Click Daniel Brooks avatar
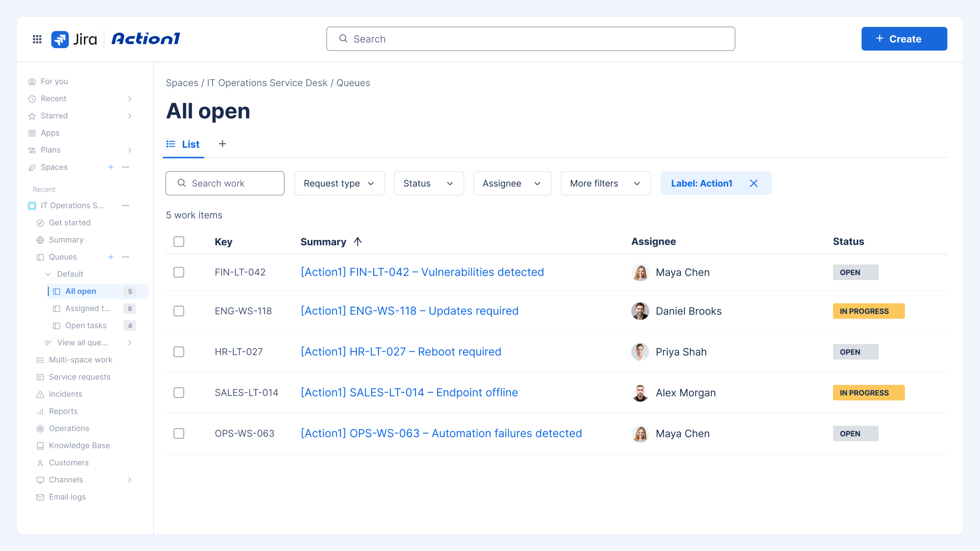Screen dimensions: 980x551 (640, 311)
